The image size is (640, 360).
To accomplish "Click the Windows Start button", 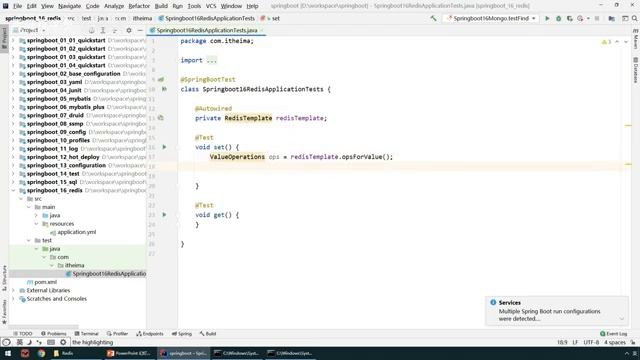I will point(8,353).
